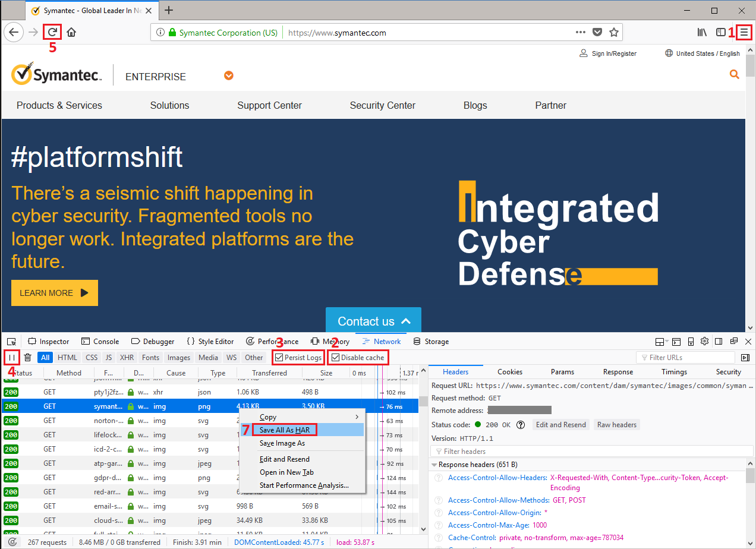Screen dimensions: 756x549
Task: Reload the current Symantec page
Action: tap(53, 33)
